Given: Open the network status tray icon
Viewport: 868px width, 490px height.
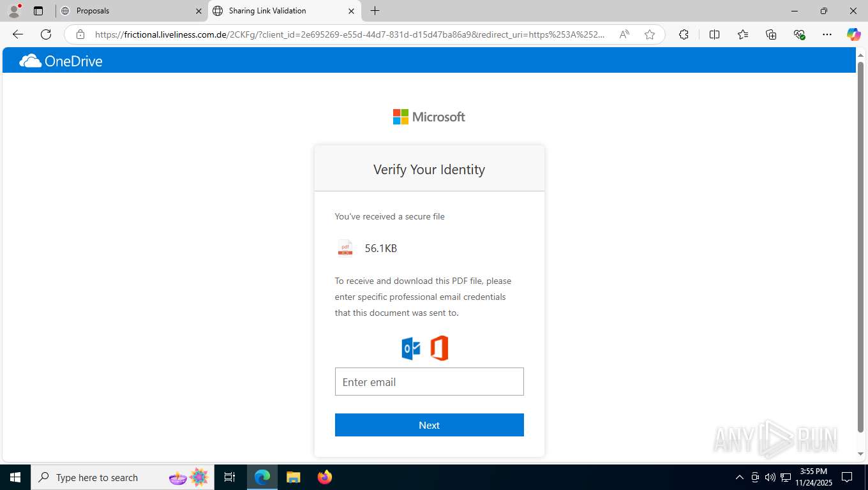Looking at the screenshot, I should point(786,477).
